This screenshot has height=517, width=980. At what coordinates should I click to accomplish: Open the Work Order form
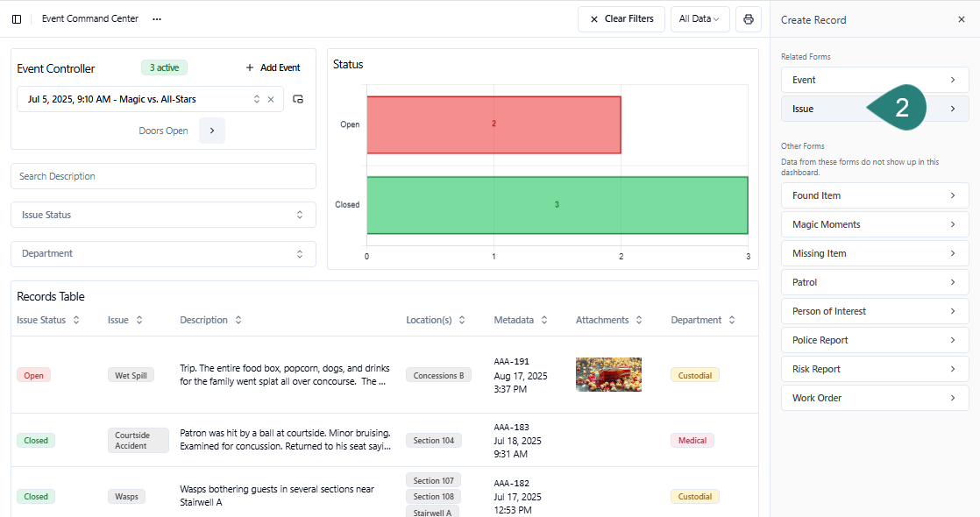pos(874,398)
